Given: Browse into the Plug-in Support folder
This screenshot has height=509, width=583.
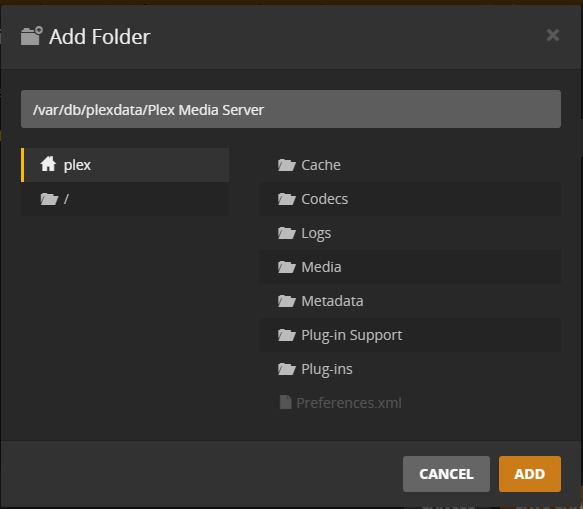Looking at the screenshot, I should coord(410,335).
